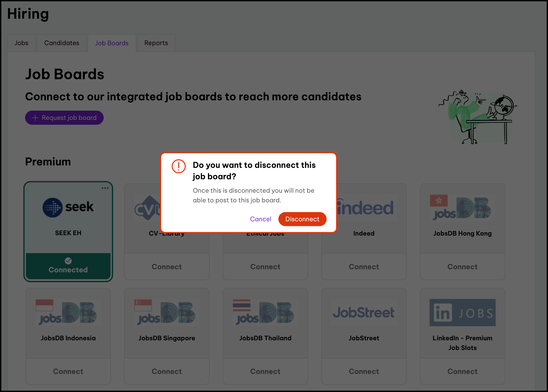The image size is (548, 392).
Task: Click the JobsDB Singapore logo
Action: [x=167, y=313]
